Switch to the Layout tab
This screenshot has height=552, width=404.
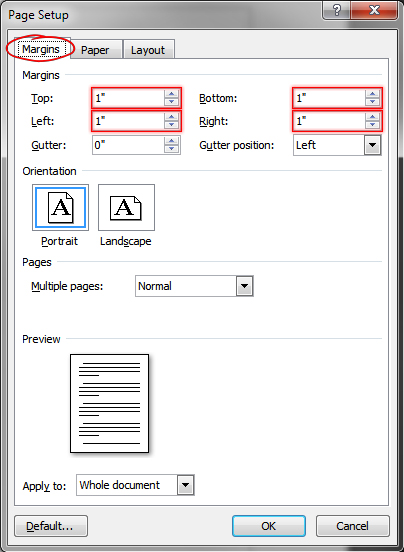point(148,50)
